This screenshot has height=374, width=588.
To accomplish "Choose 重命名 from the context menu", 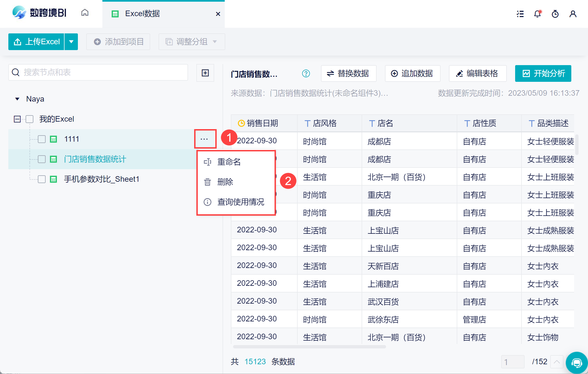I will point(229,162).
